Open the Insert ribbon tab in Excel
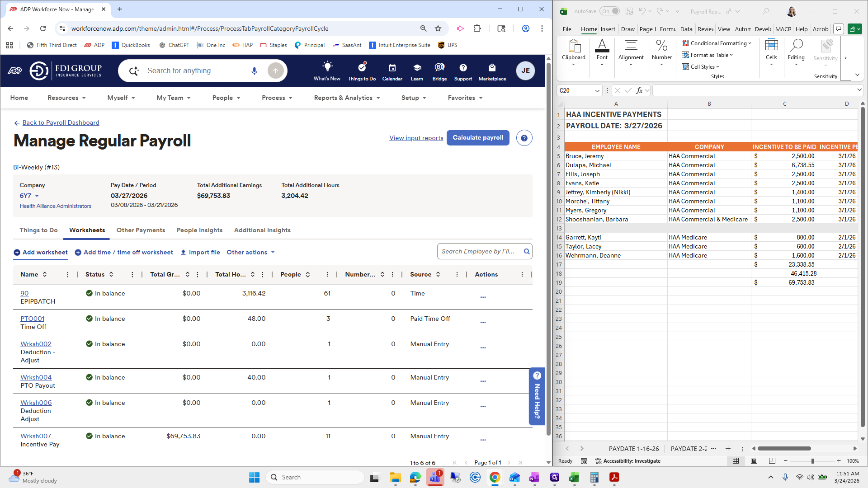Image resolution: width=868 pixels, height=488 pixels. coord(608,29)
